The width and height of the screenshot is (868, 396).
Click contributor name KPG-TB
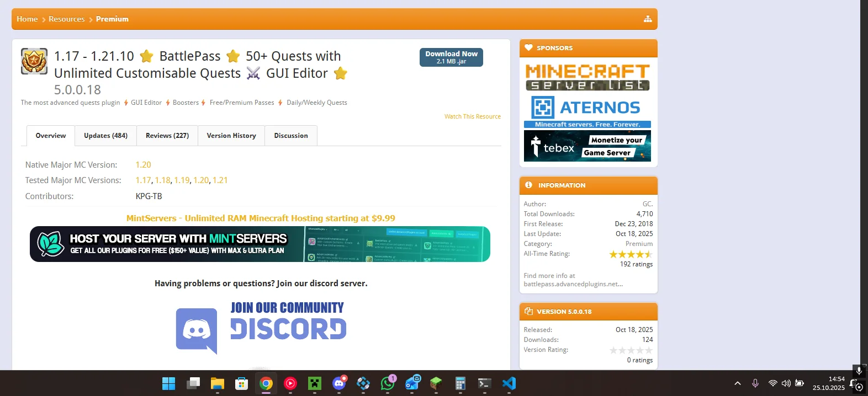coord(149,196)
